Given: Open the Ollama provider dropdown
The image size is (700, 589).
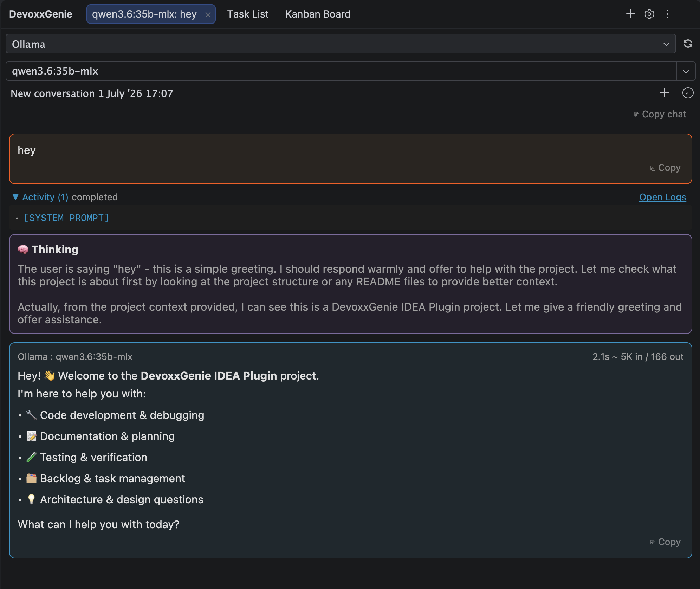Looking at the screenshot, I should coord(341,44).
